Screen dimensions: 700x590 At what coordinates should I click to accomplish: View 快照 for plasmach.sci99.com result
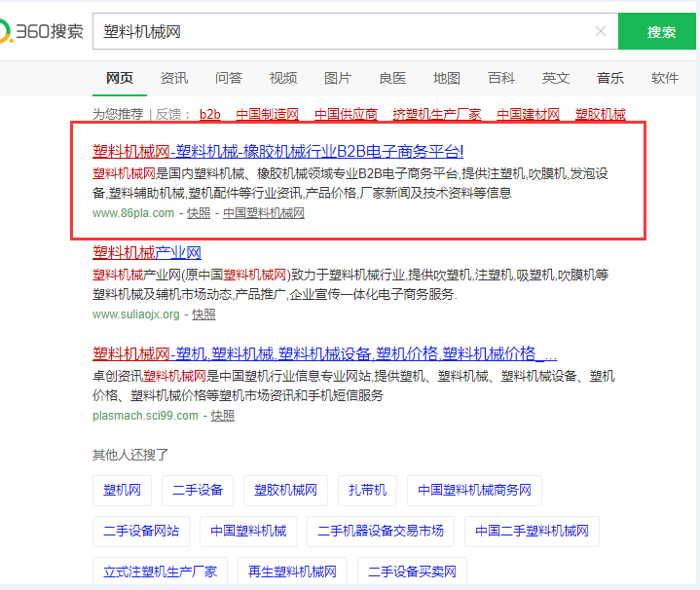pyautogui.click(x=222, y=416)
